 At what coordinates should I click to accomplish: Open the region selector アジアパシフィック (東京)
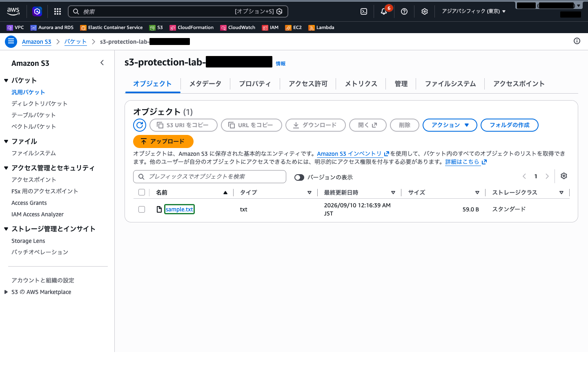point(474,11)
